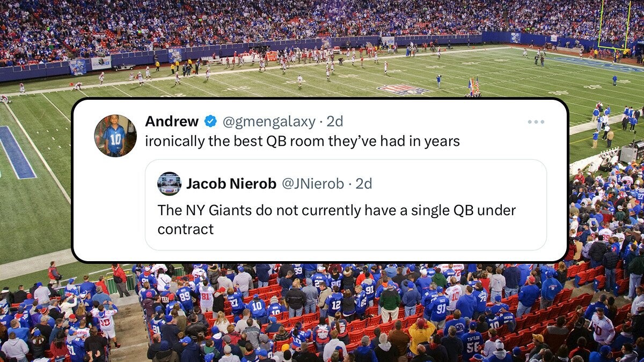Click the 2d timestamp next to @JNierob
This screenshot has width=644, height=362.
point(363,184)
